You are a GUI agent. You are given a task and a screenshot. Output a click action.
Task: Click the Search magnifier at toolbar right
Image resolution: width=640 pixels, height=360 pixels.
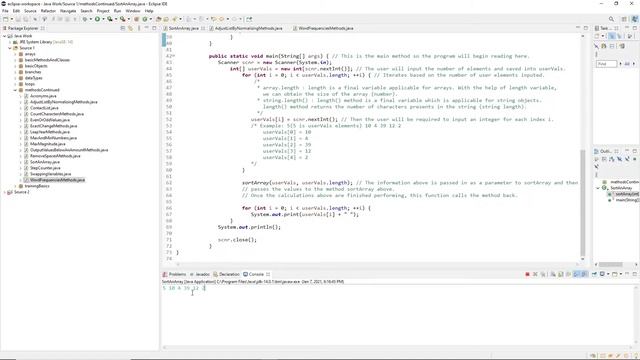611,19
